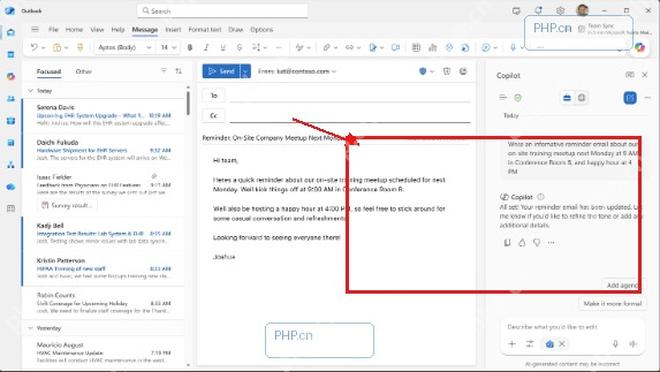Image resolution: width=660 pixels, height=372 pixels.
Task: Apply Bold formatting
Action: 190,48
